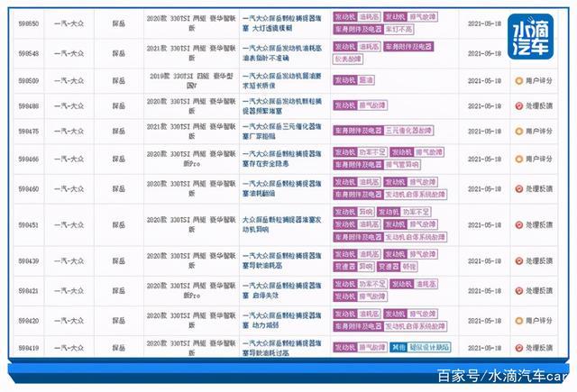Click the 处理反馈 text in row 598451

click(539, 225)
